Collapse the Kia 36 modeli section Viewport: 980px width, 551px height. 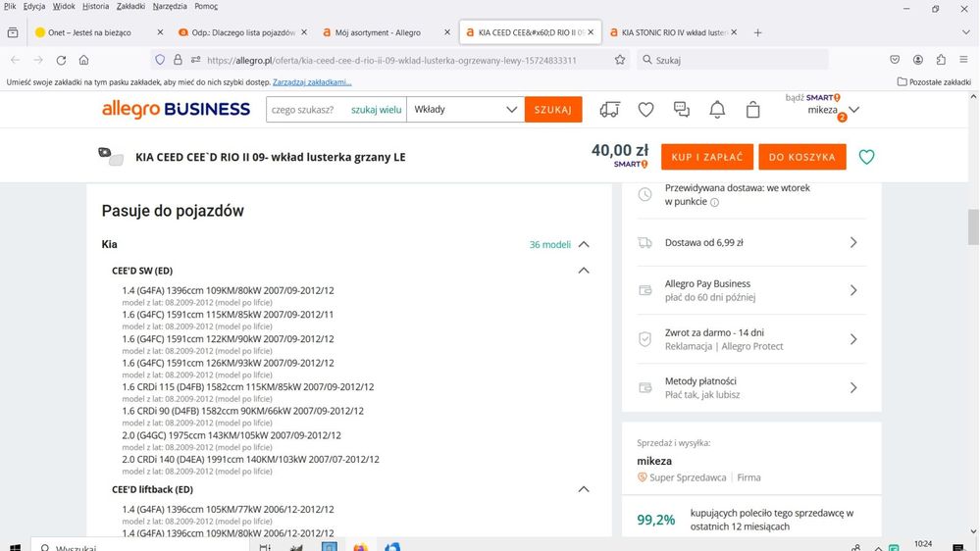[584, 244]
